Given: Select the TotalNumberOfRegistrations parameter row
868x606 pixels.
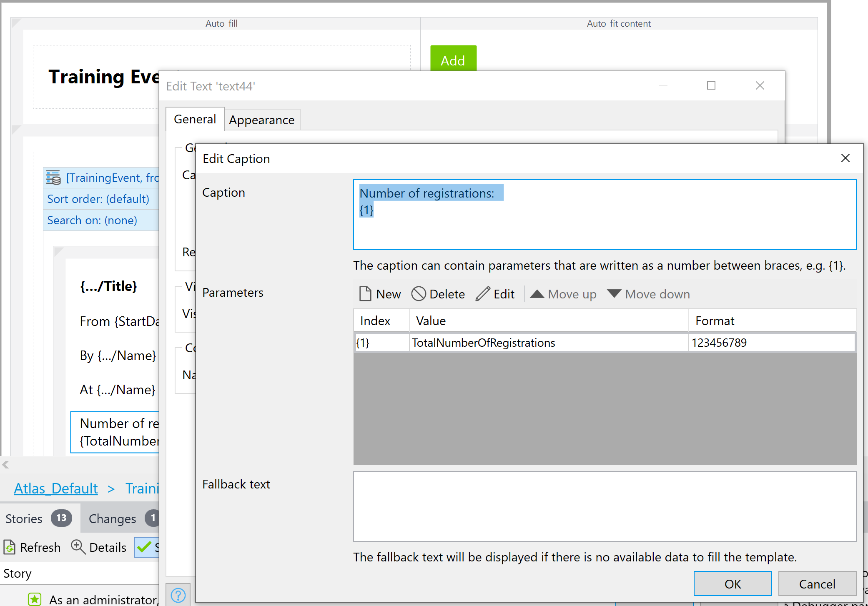Looking at the screenshot, I should [483, 343].
